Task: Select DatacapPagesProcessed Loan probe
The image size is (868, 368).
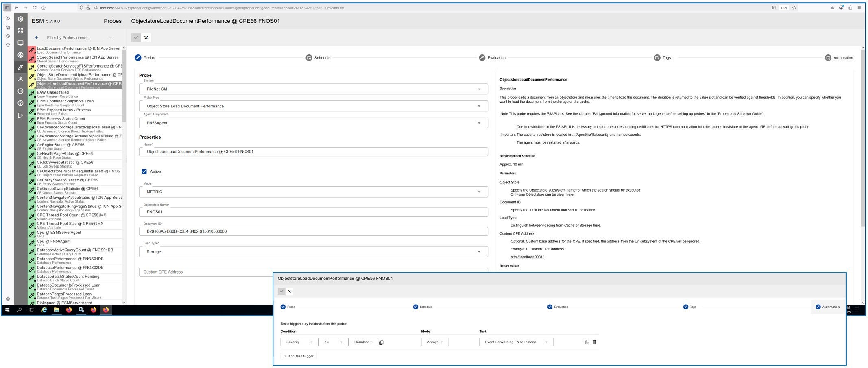Action: [75, 296]
